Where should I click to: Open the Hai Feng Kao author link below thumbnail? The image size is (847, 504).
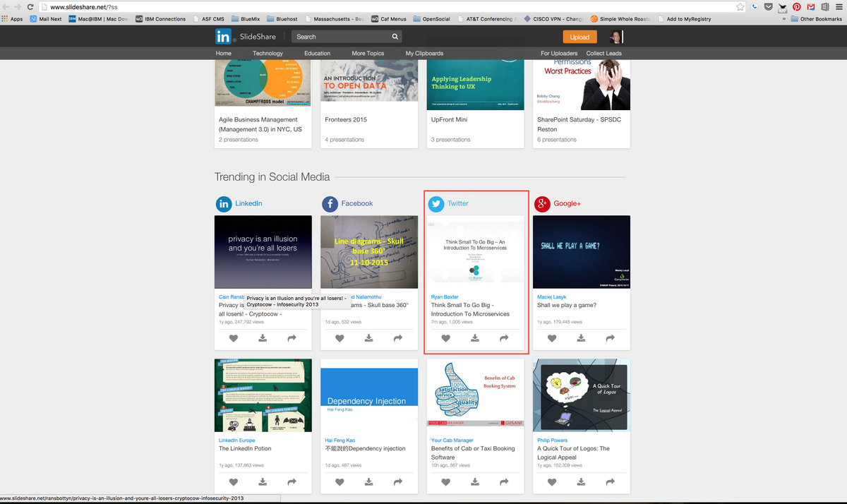pyautogui.click(x=340, y=440)
